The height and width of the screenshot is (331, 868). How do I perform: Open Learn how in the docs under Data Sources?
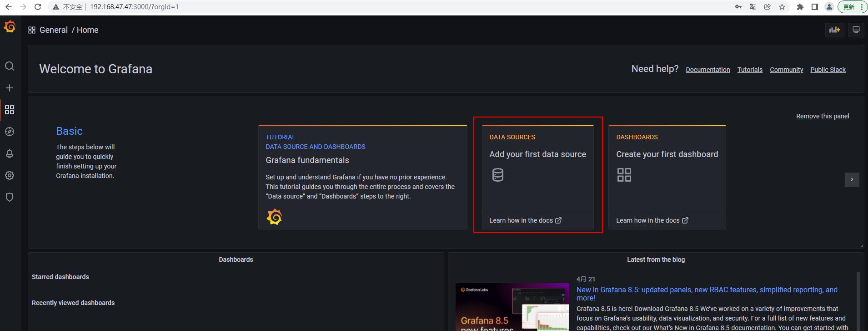tap(525, 220)
